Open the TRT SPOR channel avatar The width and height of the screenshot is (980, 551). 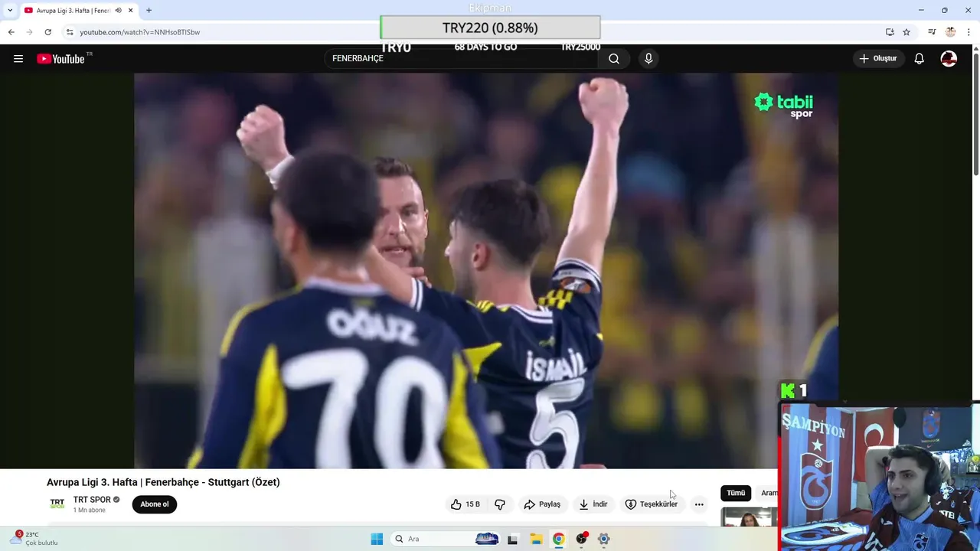click(57, 504)
